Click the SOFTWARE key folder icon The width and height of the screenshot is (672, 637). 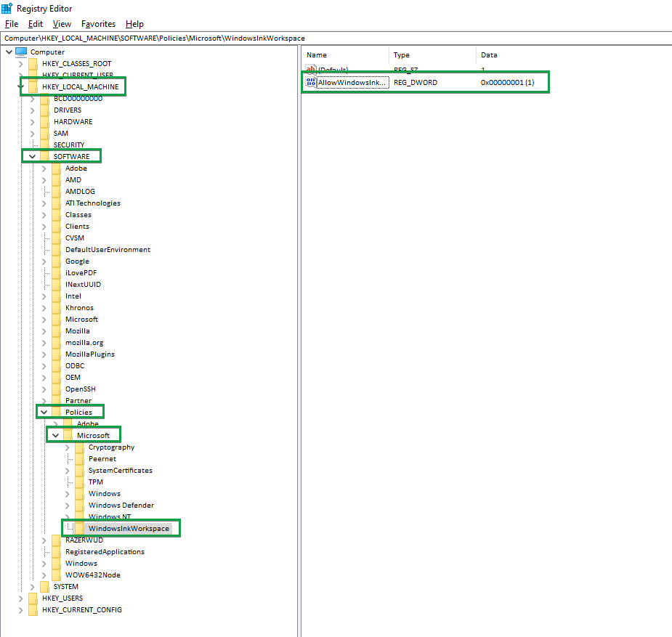(44, 156)
